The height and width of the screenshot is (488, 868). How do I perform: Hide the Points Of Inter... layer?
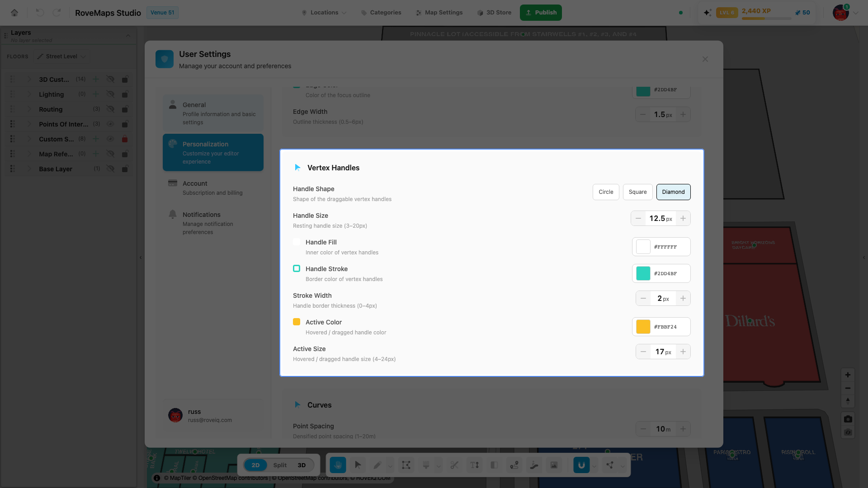pos(110,124)
